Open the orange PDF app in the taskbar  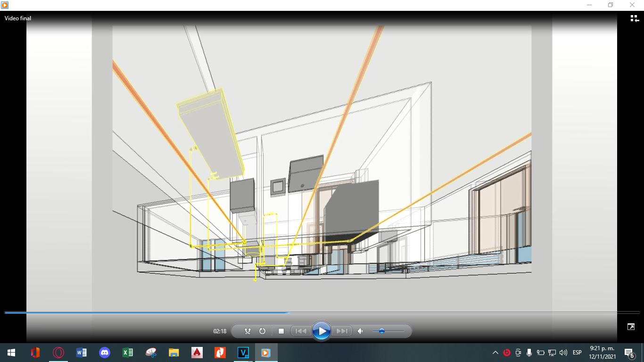(220, 353)
